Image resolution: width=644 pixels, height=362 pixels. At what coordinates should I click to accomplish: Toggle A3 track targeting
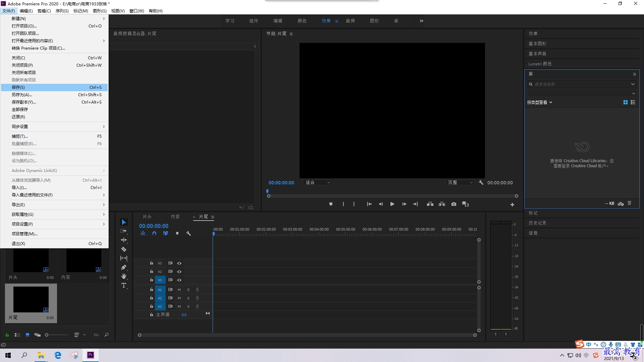[x=160, y=306]
